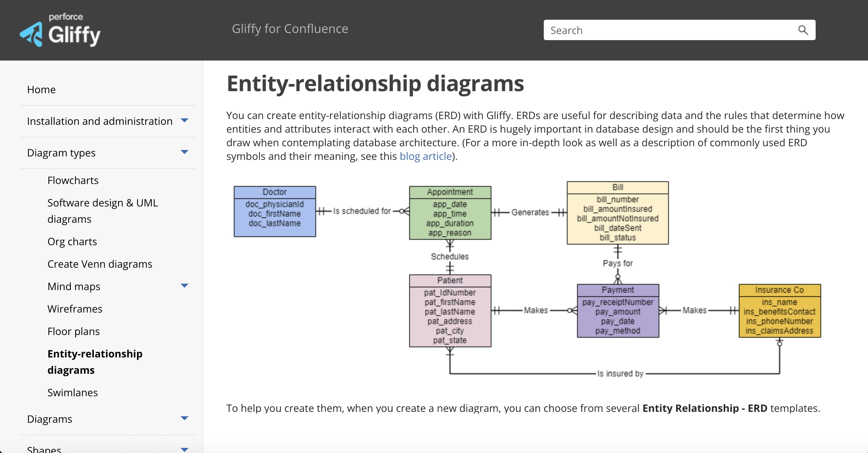Select Wireframes in sidebar
Viewport: 868px width, 453px height.
click(x=75, y=309)
